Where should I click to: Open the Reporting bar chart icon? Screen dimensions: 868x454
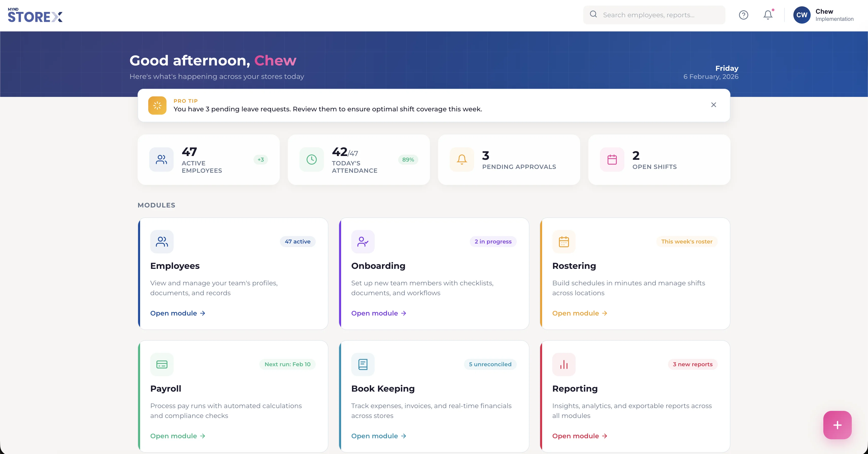coord(564,364)
